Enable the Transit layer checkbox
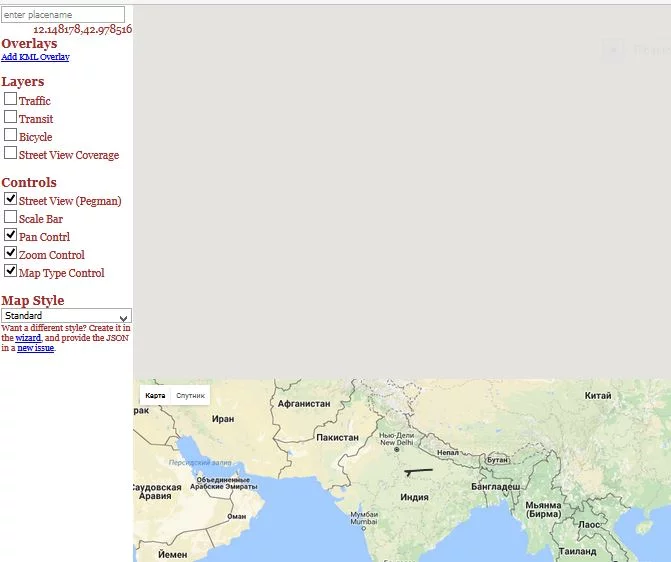Viewport: 671px width, 562px height. pos(10,117)
